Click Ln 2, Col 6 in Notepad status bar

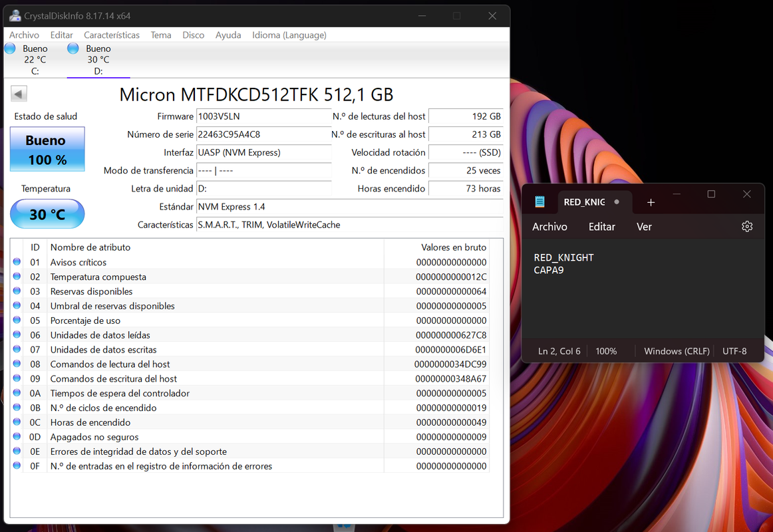559,351
